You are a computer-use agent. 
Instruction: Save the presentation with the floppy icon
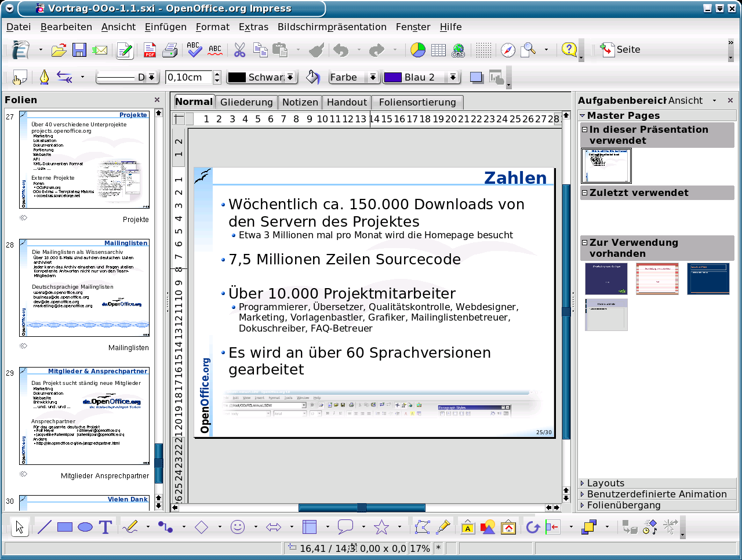(79, 50)
